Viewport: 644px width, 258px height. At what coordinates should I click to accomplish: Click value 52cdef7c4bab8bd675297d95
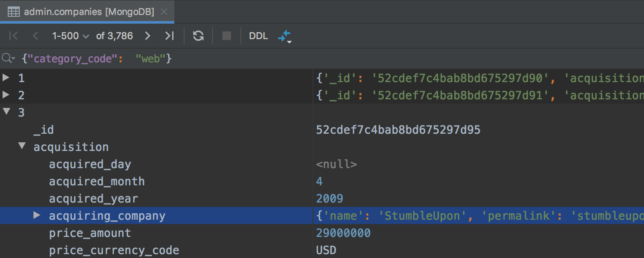click(x=398, y=129)
